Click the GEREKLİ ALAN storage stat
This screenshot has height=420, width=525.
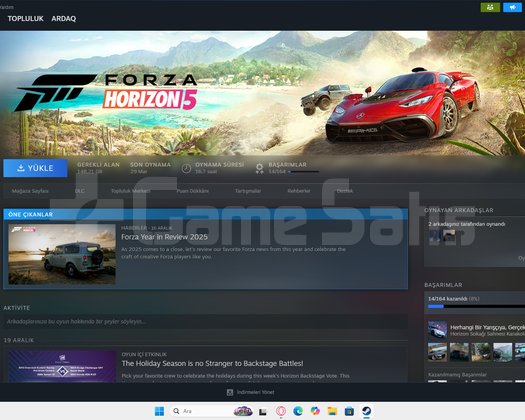click(x=98, y=168)
